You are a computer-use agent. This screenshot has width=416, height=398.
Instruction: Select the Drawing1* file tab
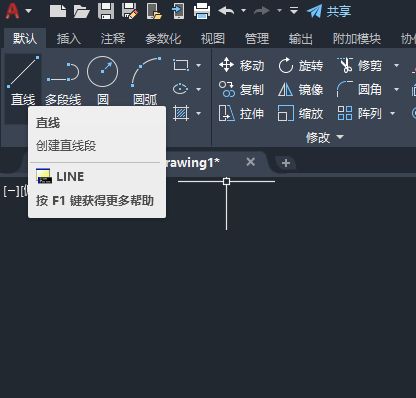tap(193, 163)
